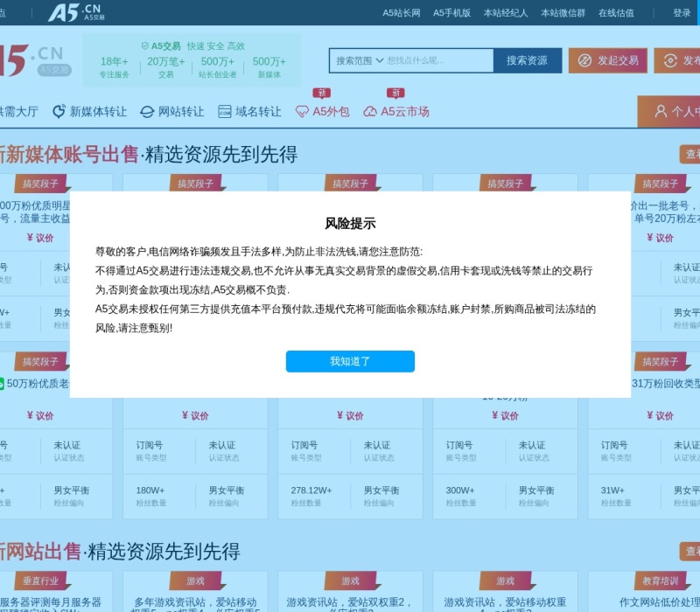
Task: Click the user icon in the orange button
Action: coord(661,112)
